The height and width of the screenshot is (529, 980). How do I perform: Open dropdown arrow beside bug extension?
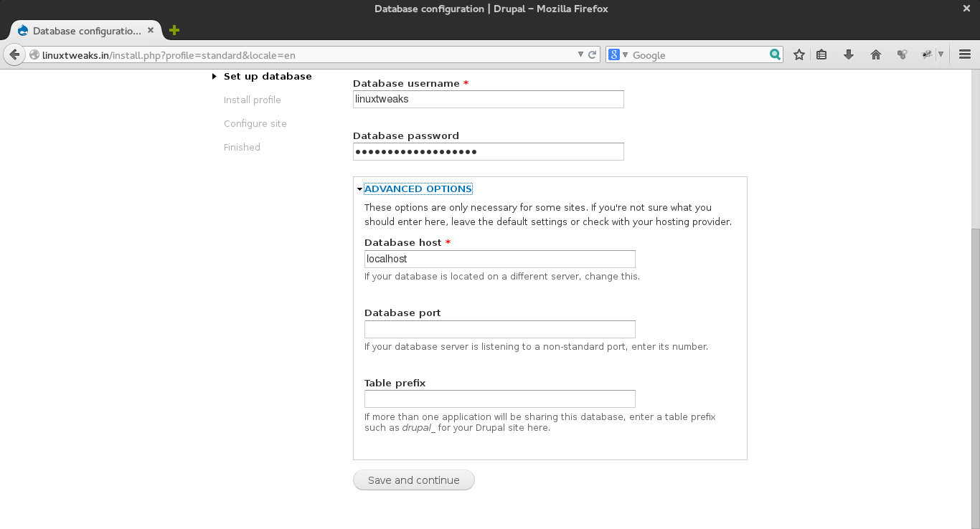click(x=941, y=54)
